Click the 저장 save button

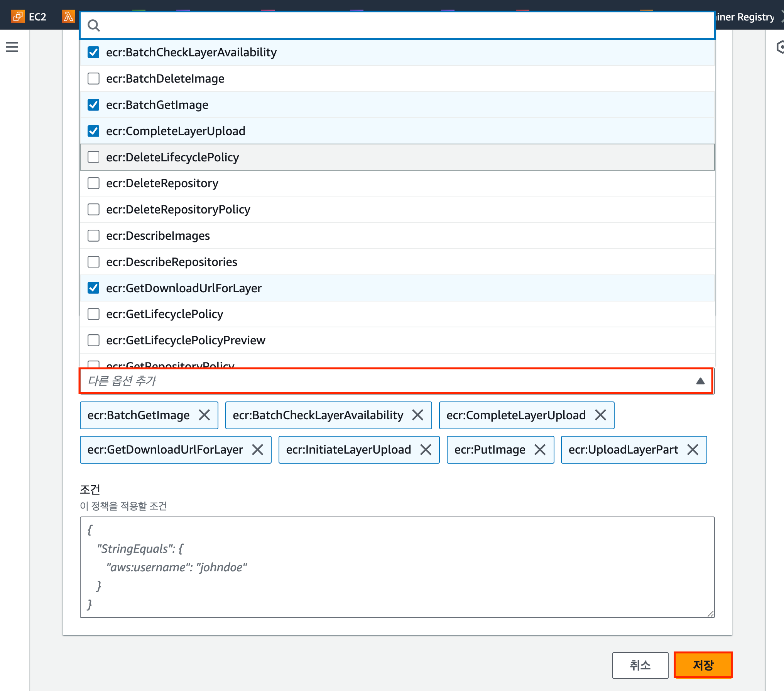(703, 665)
